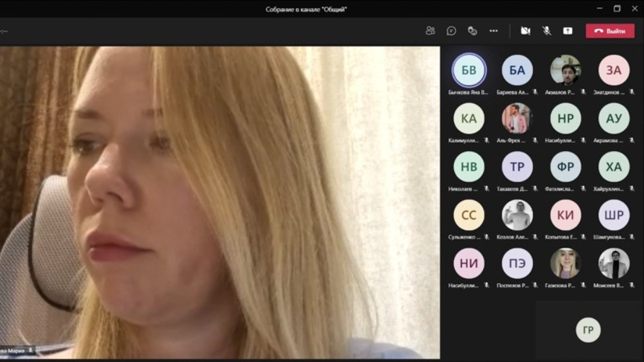Click Акмалов's photo tile
644x362 pixels.
[565, 70]
